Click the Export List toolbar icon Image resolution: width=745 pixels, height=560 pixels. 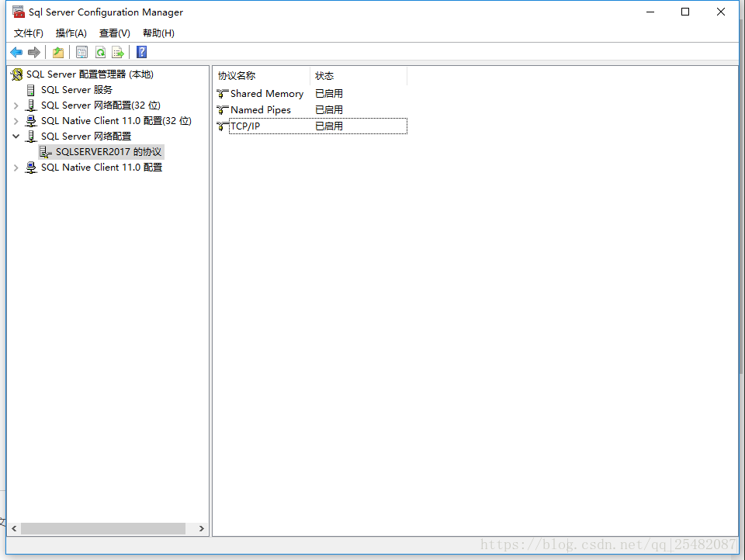118,52
